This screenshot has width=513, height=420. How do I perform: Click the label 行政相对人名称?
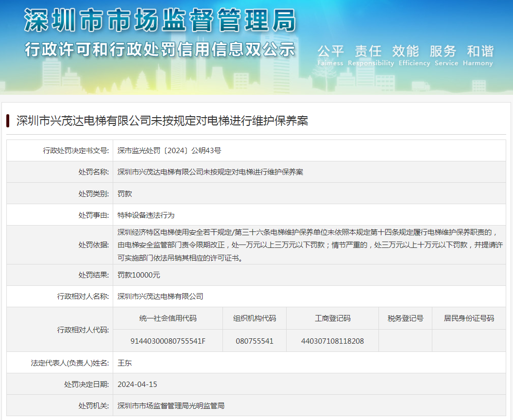pyautogui.click(x=83, y=296)
